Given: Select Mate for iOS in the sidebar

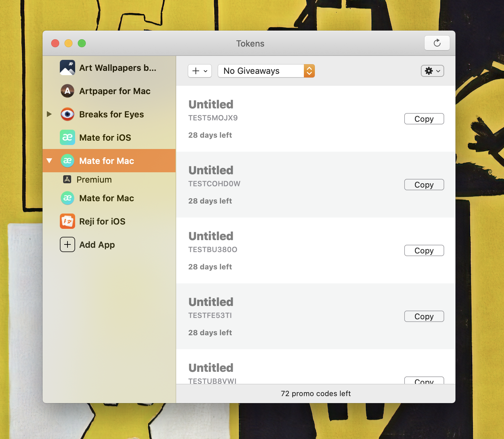Looking at the screenshot, I should pos(109,138).
